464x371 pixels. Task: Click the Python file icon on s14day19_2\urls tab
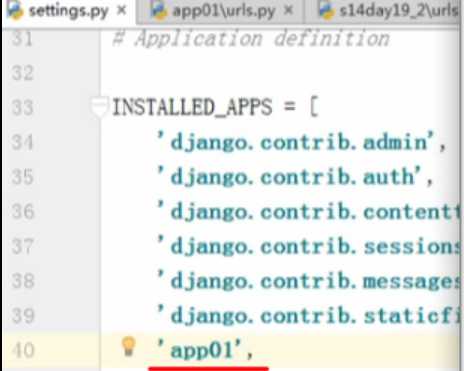327,11
